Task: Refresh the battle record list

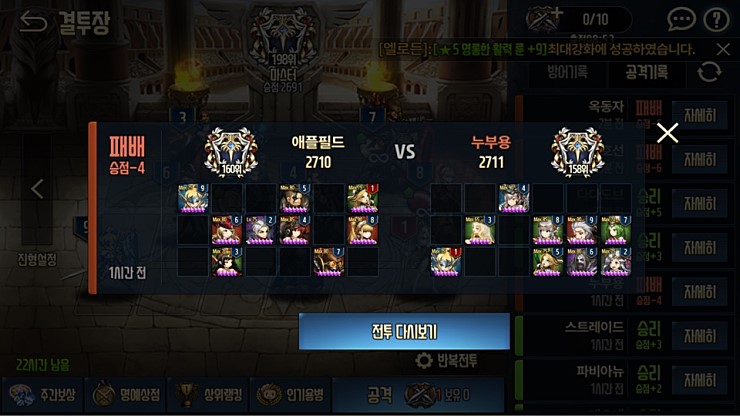Action: [x=709, y=72]
